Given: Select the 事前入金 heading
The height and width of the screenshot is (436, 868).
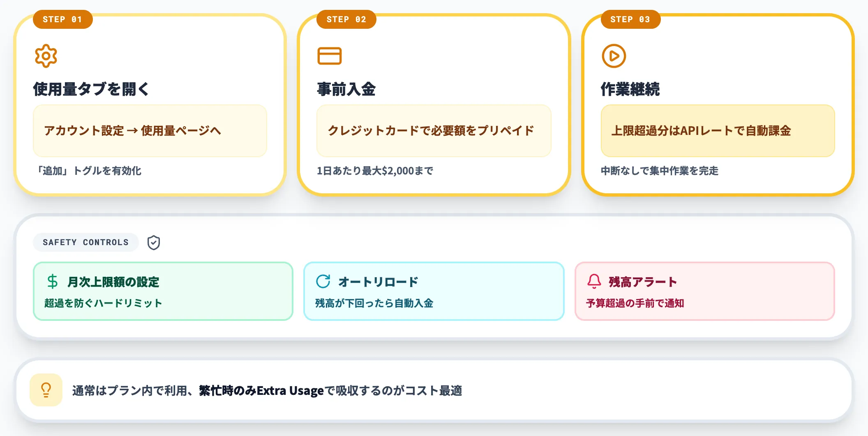Looking at the screenshot, I should pyautogui.click(x=346, y=89).
